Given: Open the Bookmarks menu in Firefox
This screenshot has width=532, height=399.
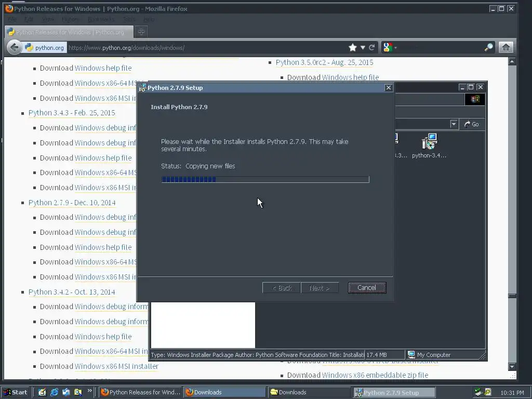Looking at the screenshot, I should tap(101, 19).
